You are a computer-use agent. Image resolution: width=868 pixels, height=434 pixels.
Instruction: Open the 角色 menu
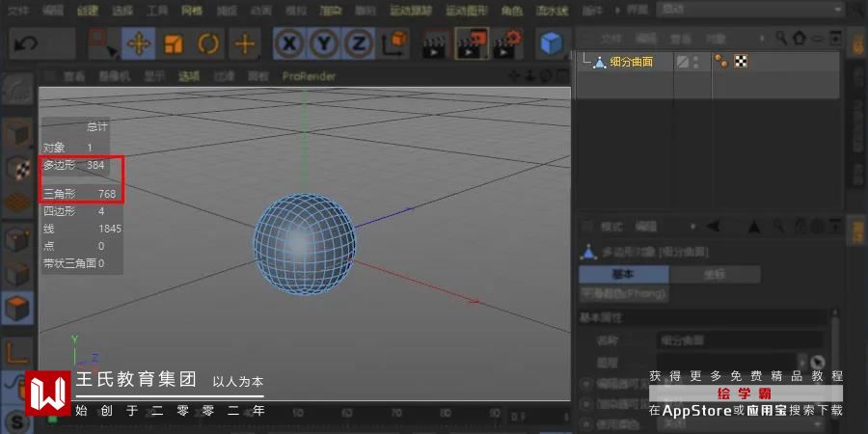(512, 10)
